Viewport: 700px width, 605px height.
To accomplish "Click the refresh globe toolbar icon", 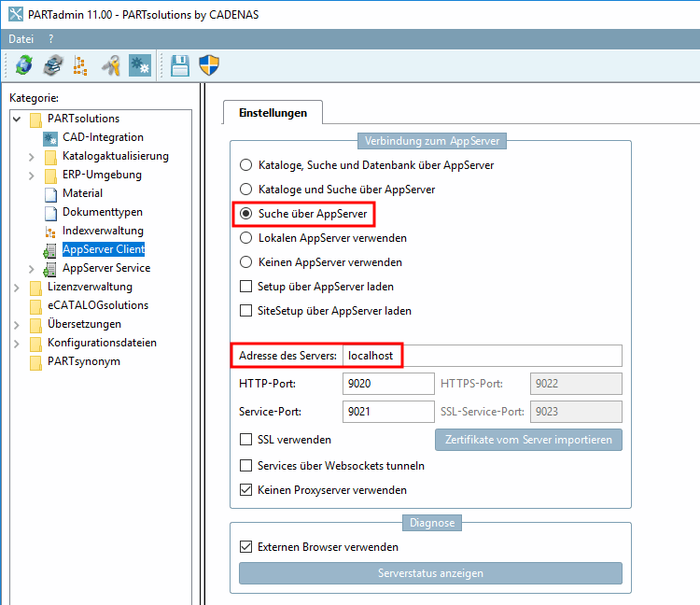I will (24, 65).
